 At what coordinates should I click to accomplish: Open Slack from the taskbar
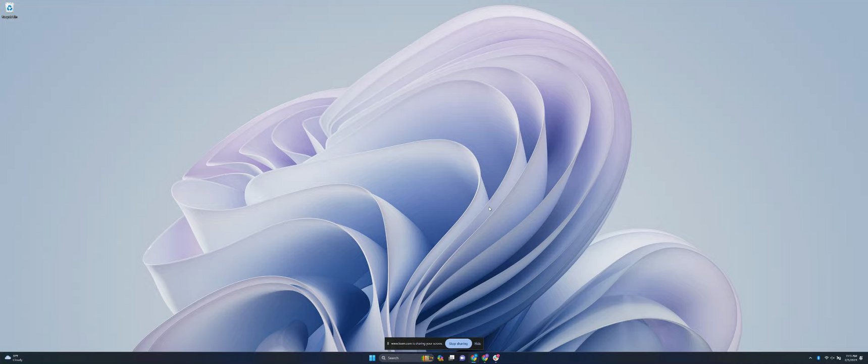[x=496, y=358]
